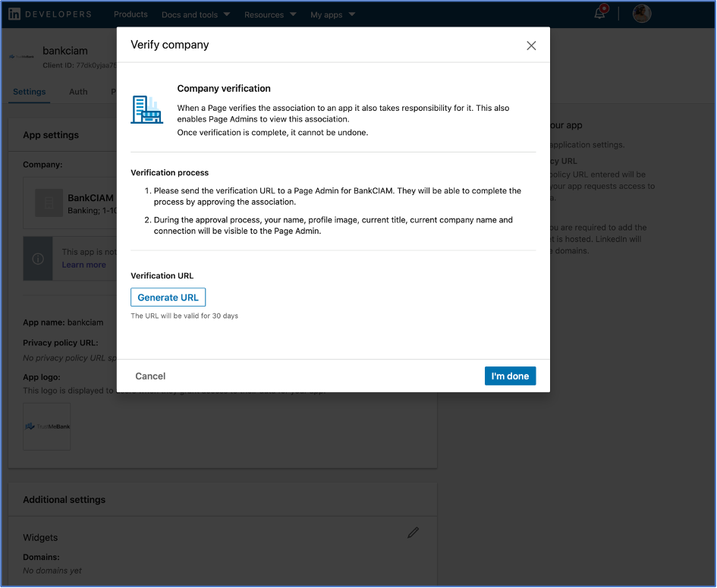This screenshot has width=717, height=588.
Task: Switch to the Settings tab
Action: [30, 92]
